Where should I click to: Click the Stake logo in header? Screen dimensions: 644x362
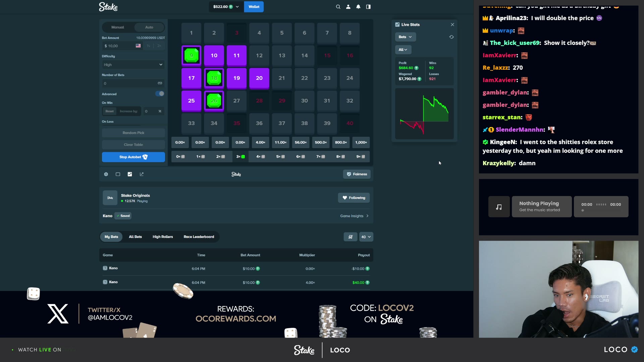pos(108,7)
